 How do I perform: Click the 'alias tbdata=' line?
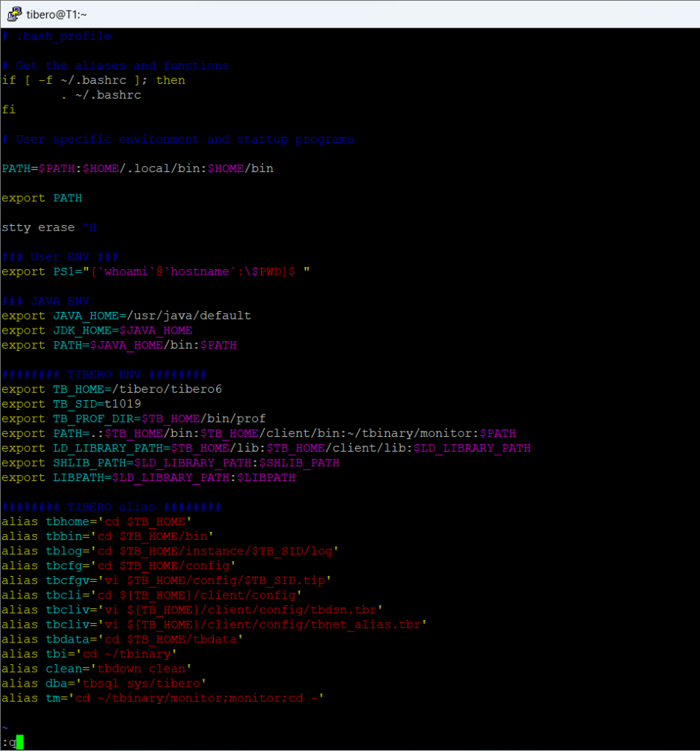tap(123, 640)
